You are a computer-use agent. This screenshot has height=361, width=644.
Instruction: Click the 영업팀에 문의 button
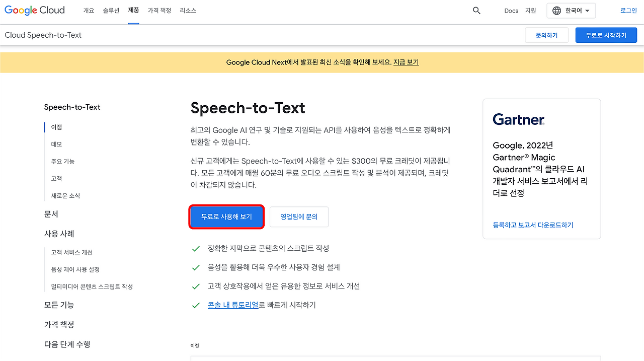point(299,216)
